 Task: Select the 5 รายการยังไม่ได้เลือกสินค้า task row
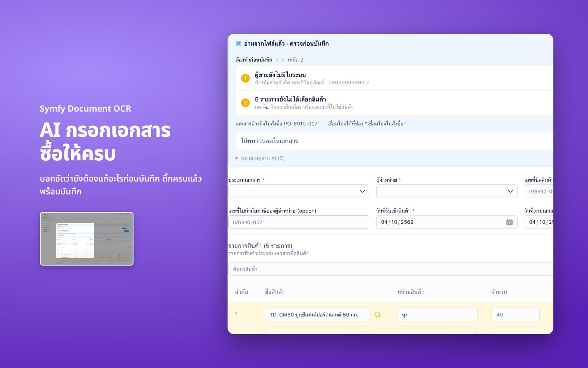coord(394,103)
